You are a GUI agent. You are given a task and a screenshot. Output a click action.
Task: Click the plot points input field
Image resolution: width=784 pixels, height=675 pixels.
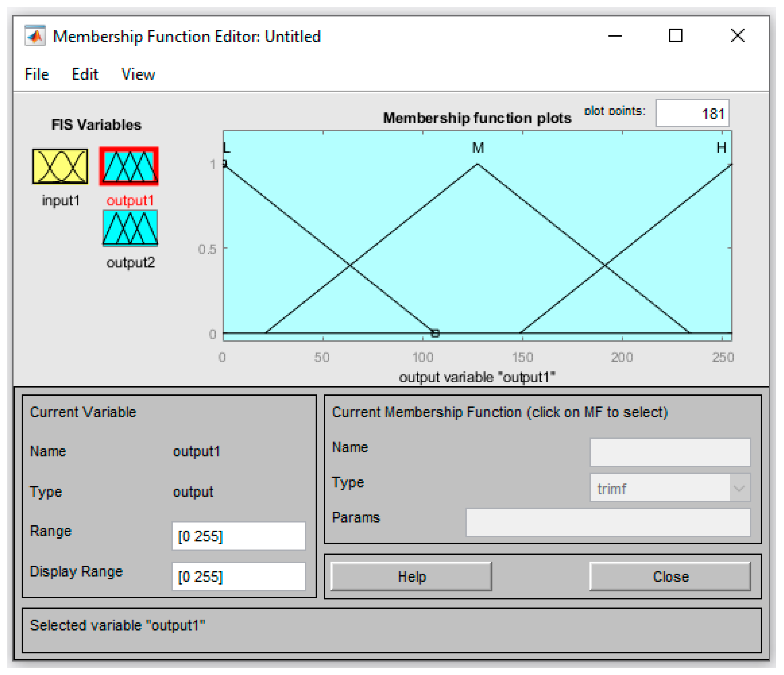tap(692, 113)
